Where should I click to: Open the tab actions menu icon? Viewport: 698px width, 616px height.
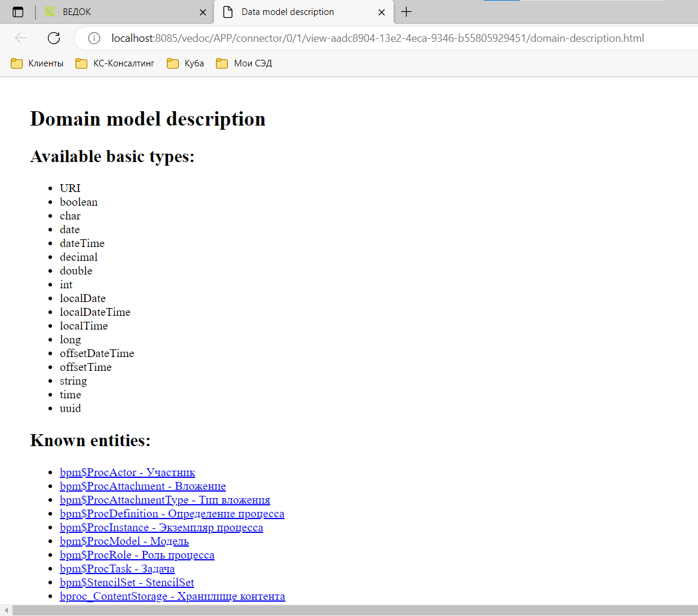18,12
